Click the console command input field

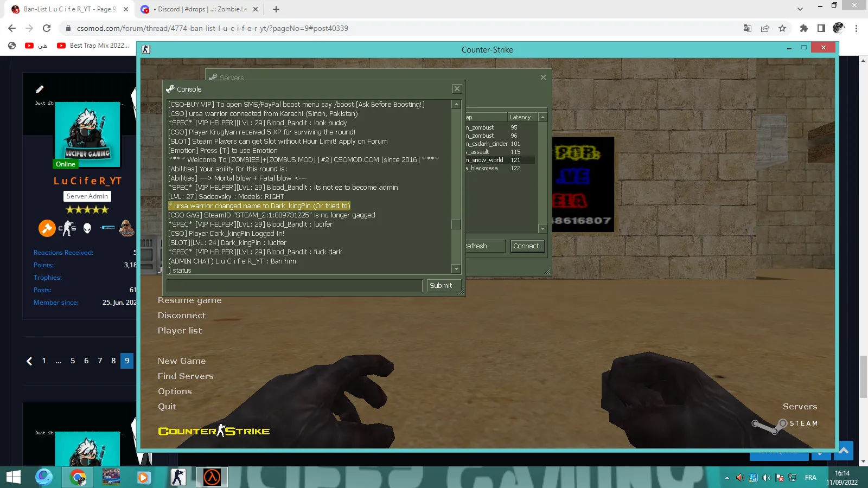[x=294, y=286]
